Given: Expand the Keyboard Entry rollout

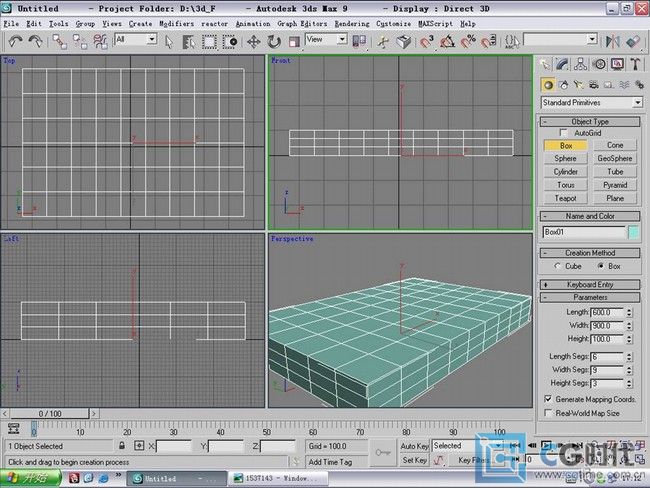Looking at the screenshot, I should 590,284.
